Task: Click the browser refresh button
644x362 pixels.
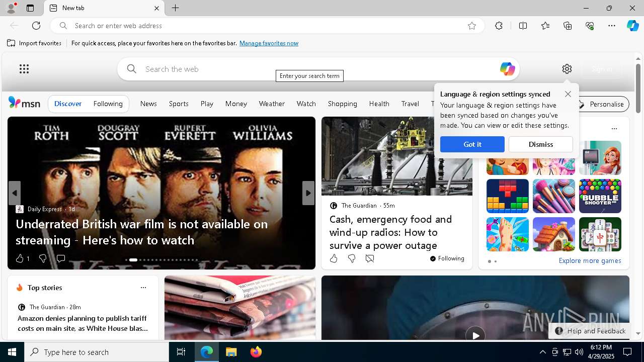Action: (36, 26)
